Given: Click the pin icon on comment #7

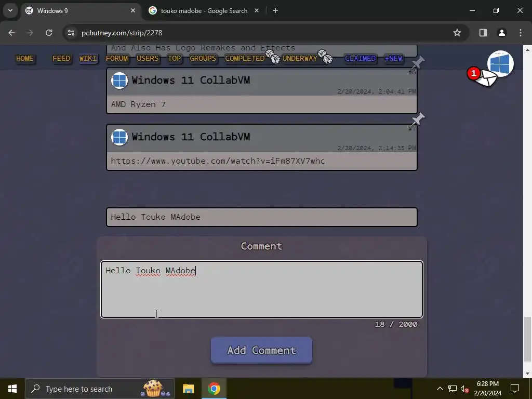Looking at the screenshot, I should (418, 119).
